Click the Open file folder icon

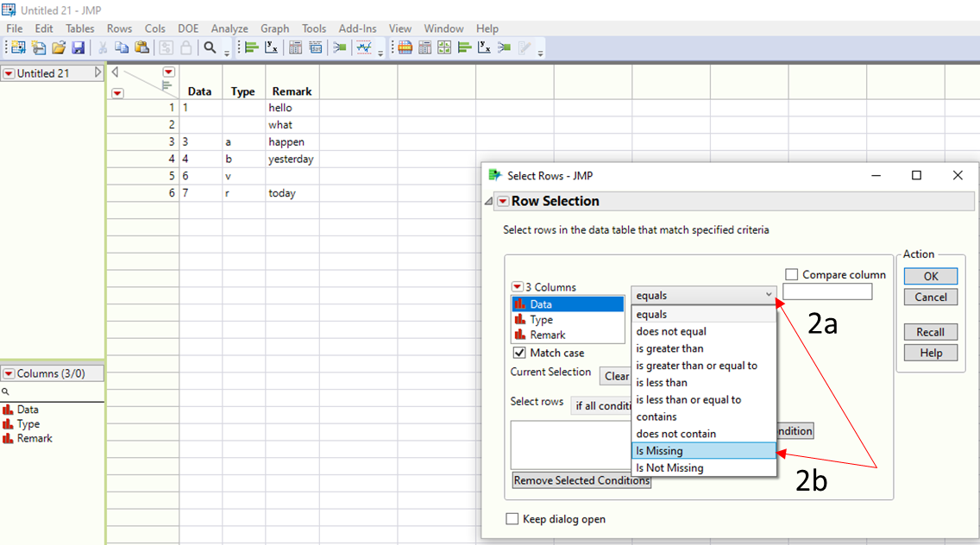[59, 48]
